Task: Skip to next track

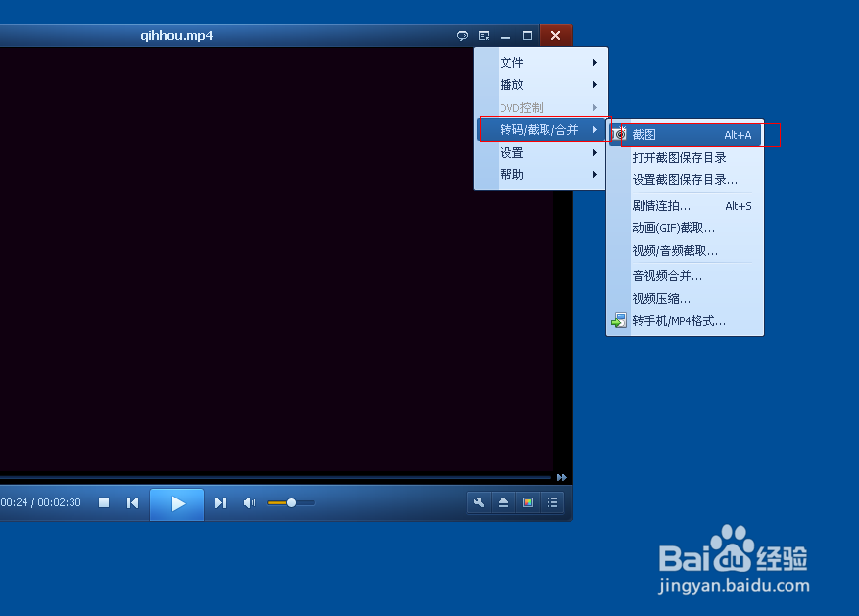Action: (x=220, y=502)
